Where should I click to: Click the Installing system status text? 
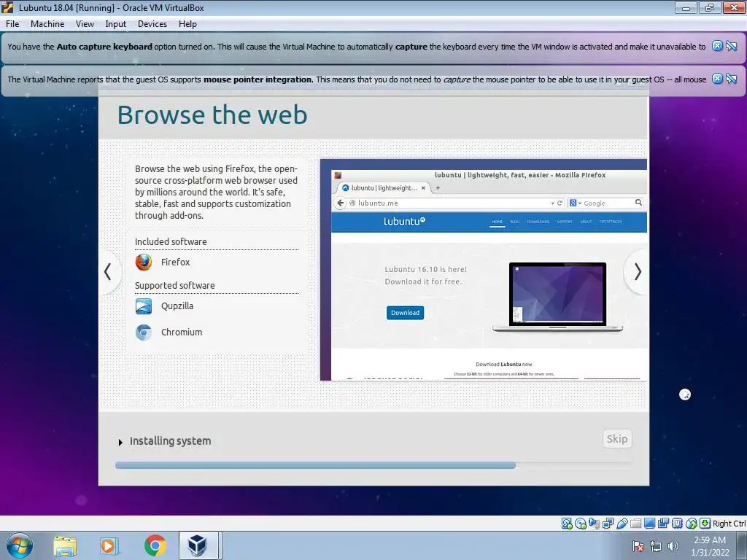[170, 441]
